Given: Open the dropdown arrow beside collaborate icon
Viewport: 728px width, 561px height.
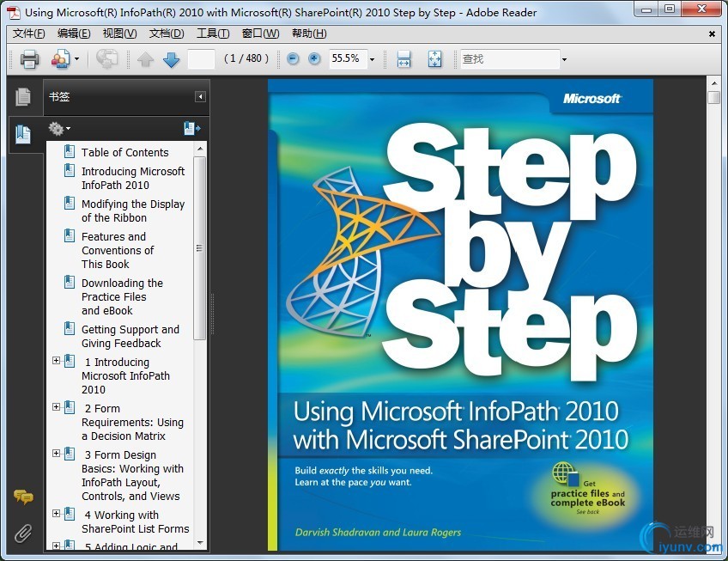Looking at the screenshot, I should point(77,59).
